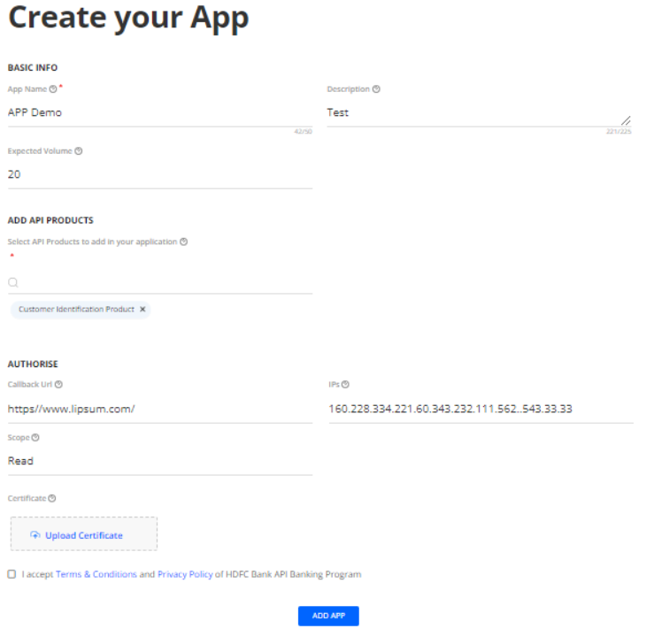Click the Scope help icon
The image size is (669, 644).
point(35,438)
